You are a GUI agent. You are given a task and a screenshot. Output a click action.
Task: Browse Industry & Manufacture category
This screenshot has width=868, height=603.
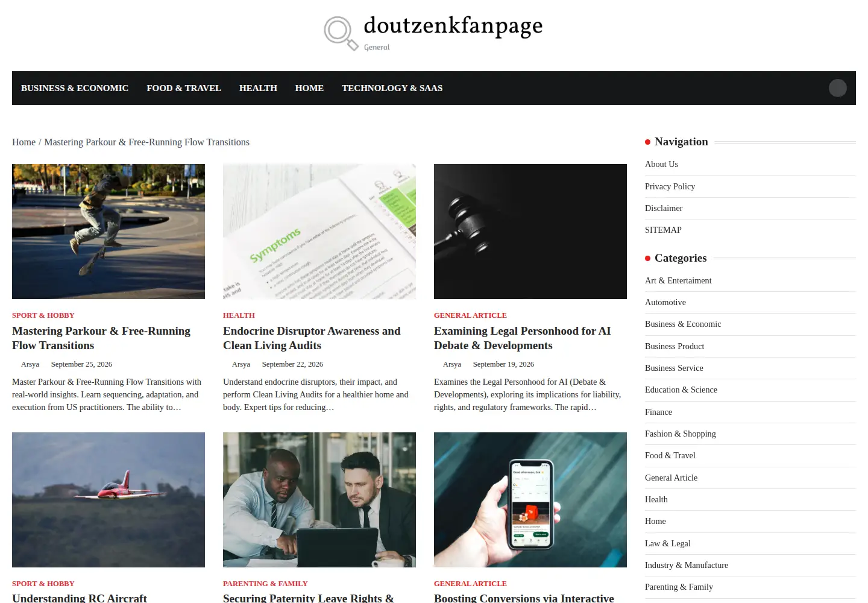687,565
